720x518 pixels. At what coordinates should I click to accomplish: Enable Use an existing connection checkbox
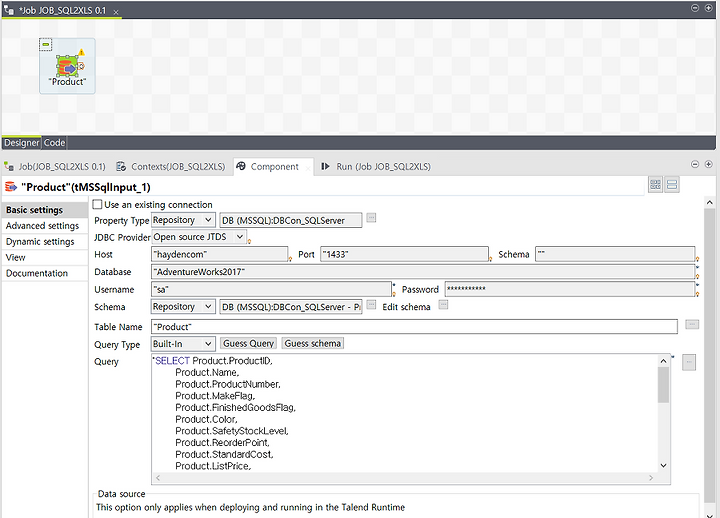(97, 204)
